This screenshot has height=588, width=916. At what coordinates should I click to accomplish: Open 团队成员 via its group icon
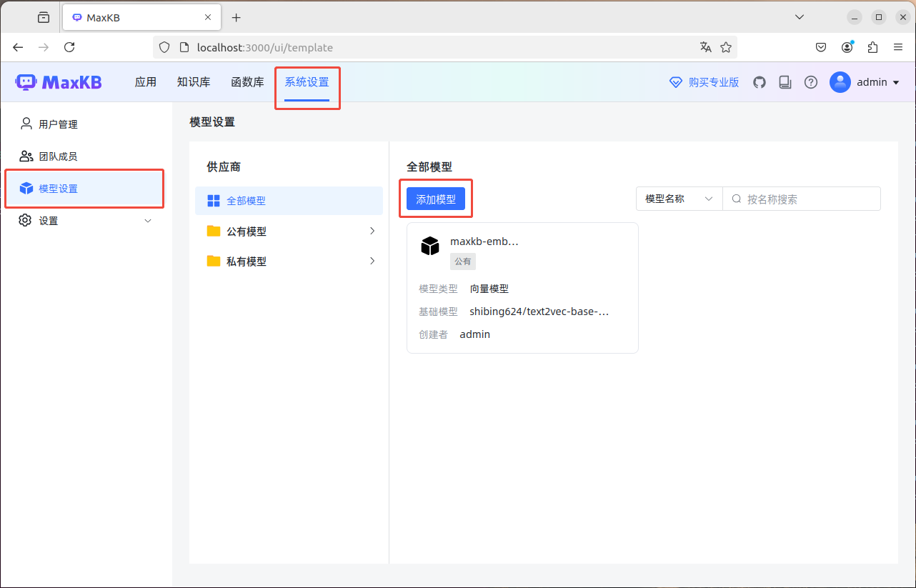click(x=25, y=156)
